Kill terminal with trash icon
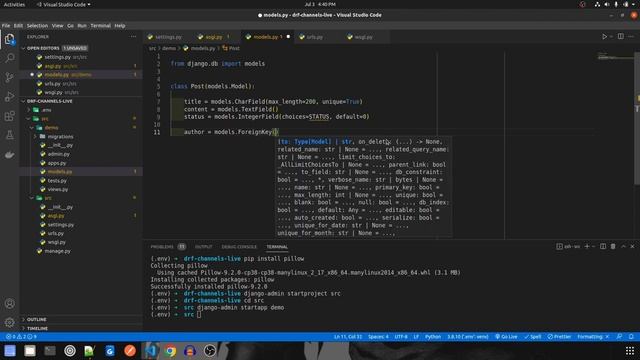The height and width of the screenshot is (360, 640). pos(613,247)
